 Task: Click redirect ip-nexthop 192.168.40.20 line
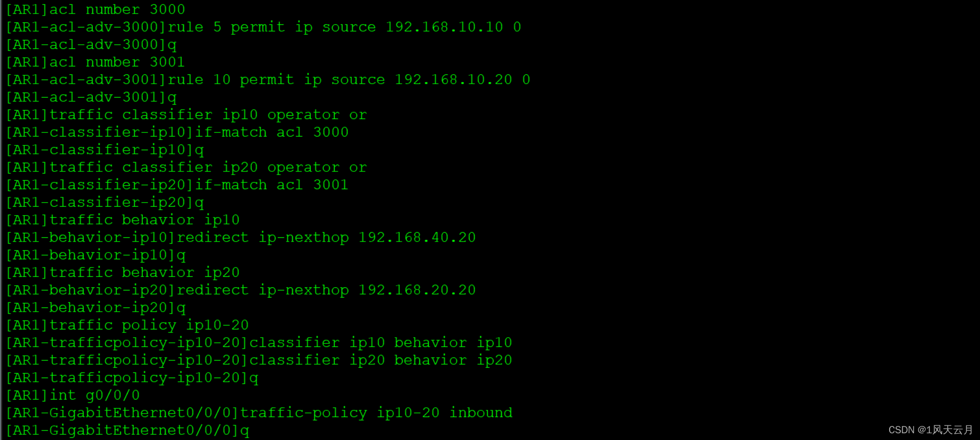coord(241,237)
